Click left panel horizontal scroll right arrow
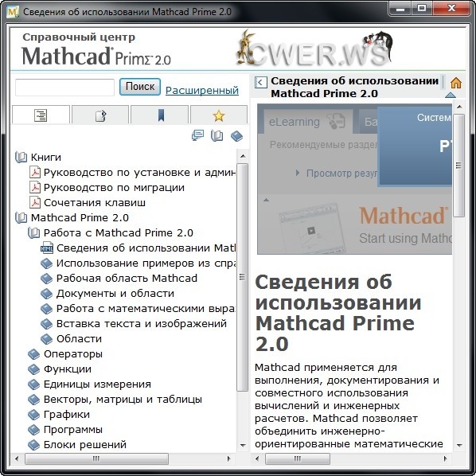This screenshot has height=476, width=476. [x=228, y=458]
